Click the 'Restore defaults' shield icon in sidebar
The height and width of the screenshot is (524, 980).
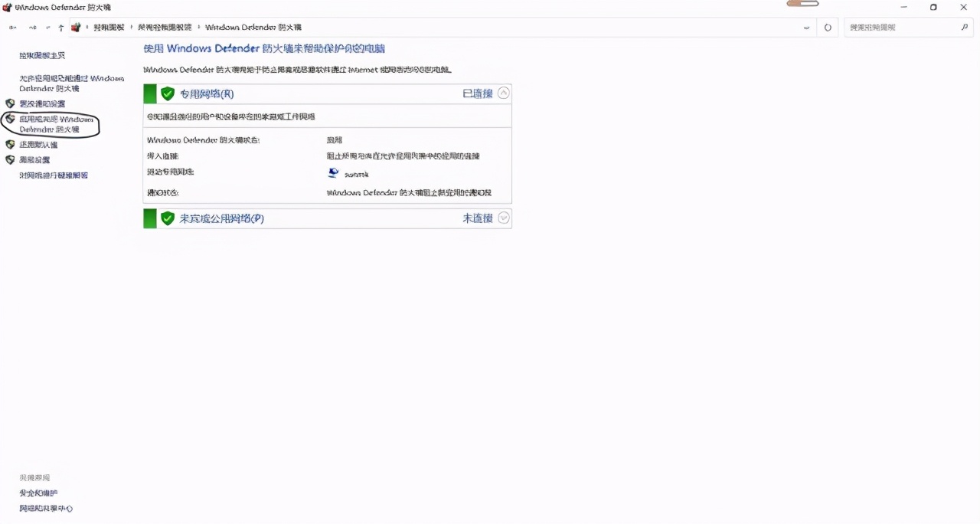point(9,145)
